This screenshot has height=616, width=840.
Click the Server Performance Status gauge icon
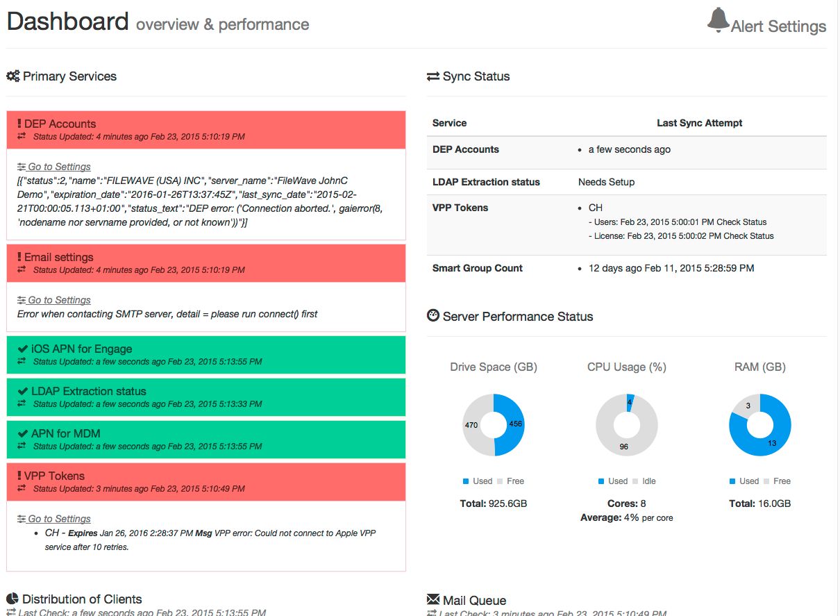point(432,315)
